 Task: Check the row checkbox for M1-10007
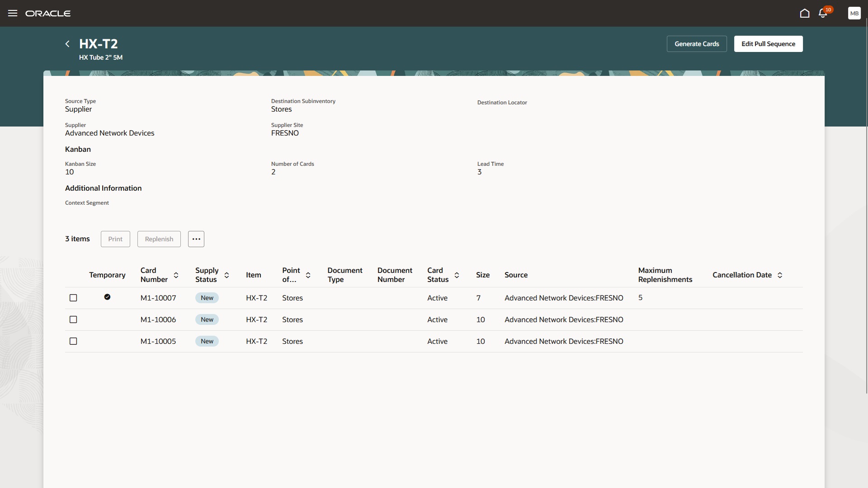coord(73,297)
